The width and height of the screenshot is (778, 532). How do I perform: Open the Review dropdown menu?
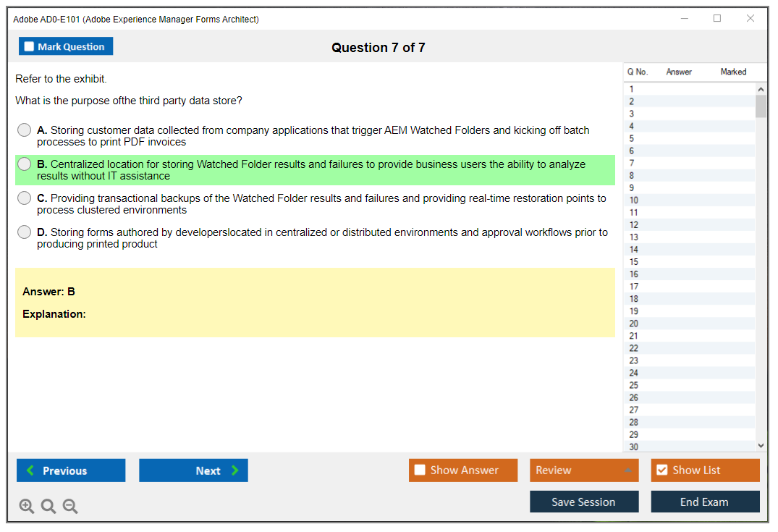click(x=584, y=470)
